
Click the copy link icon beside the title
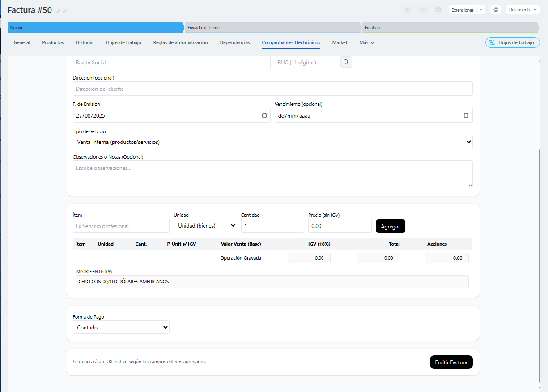click(65, 11)
